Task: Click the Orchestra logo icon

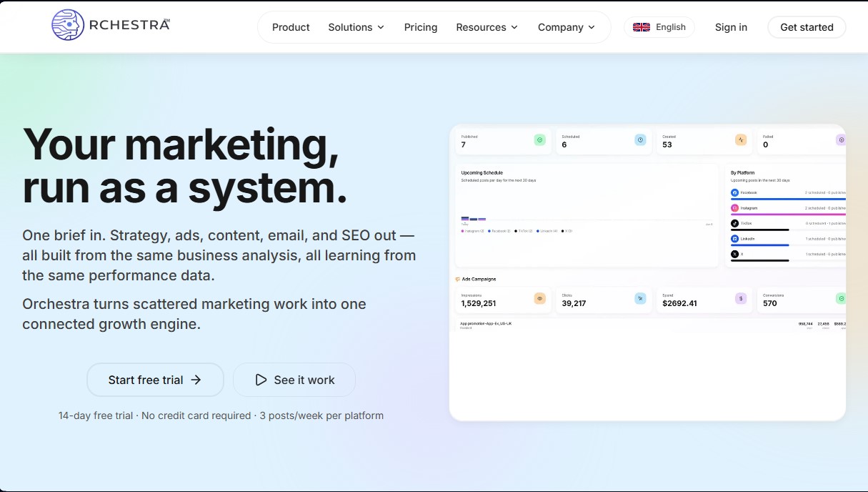Action: pos(68,25)
